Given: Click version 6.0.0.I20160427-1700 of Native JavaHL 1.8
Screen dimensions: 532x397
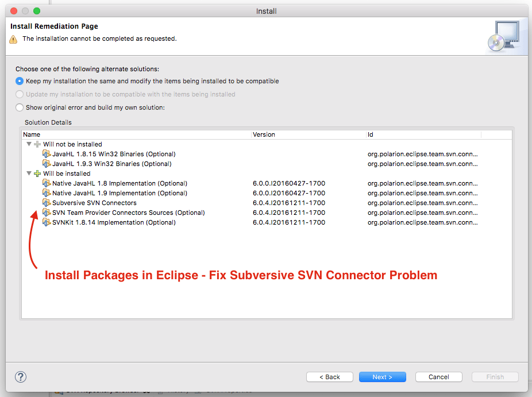Looking at the screenshot, I should [289, 183].
